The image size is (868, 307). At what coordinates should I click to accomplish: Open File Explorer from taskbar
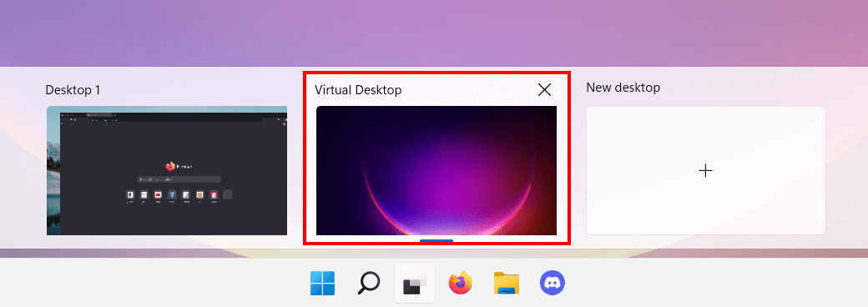[507, 283]
